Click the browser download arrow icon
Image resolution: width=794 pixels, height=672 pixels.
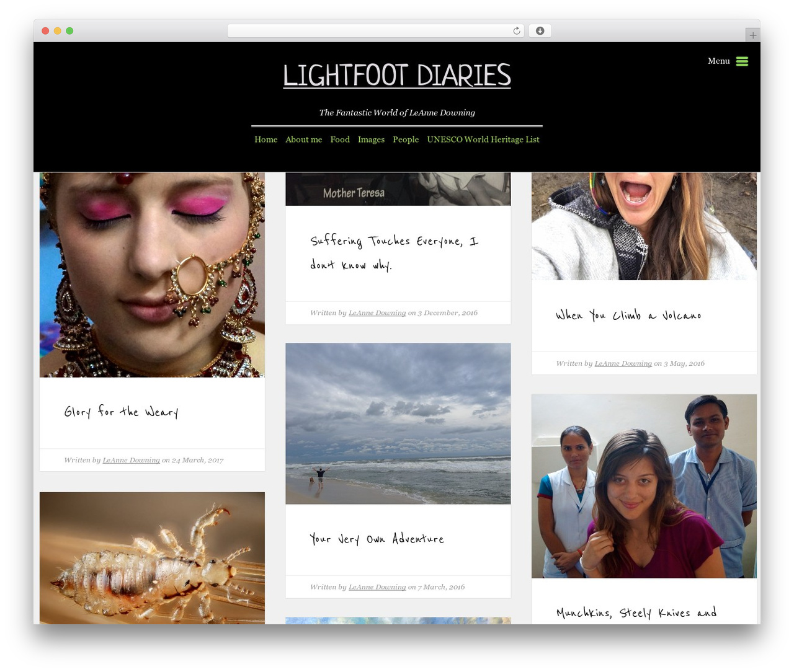coord(540,31)
